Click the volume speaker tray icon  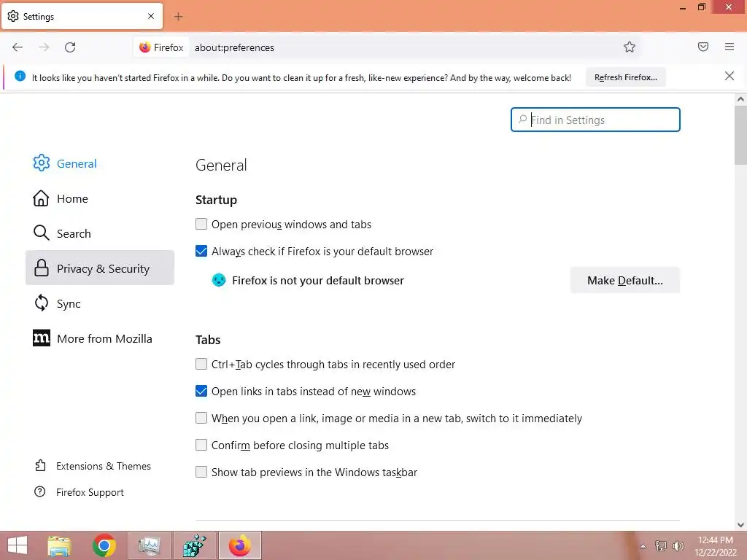(x=678, y=546)
